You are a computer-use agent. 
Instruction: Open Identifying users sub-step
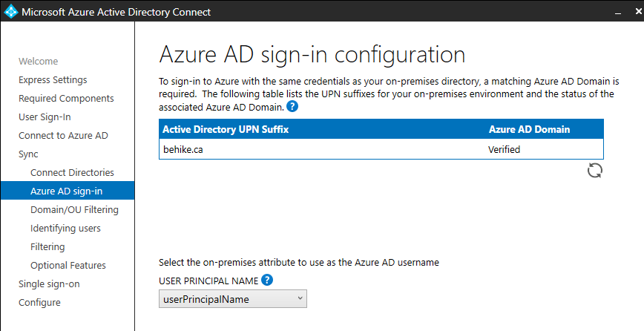pos(65,229)
